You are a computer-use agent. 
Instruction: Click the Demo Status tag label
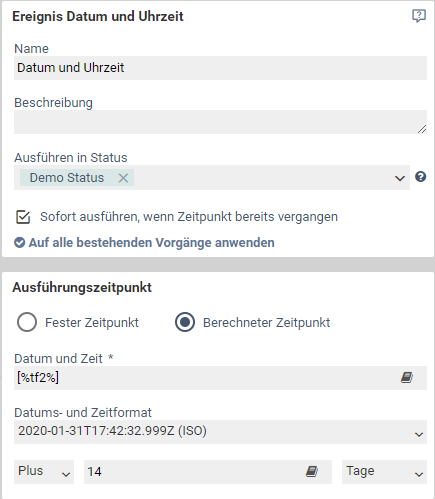pos(67,178)
